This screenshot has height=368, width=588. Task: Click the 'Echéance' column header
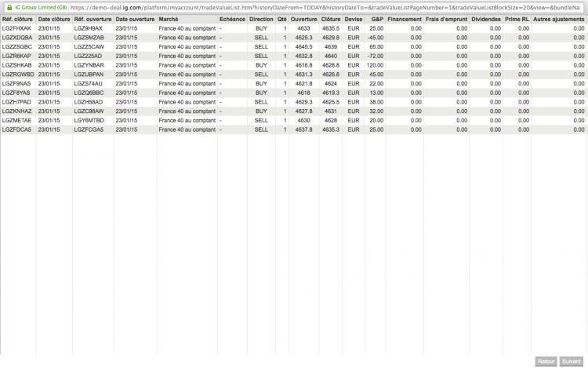pyautogui.click(x=232, y=19)
